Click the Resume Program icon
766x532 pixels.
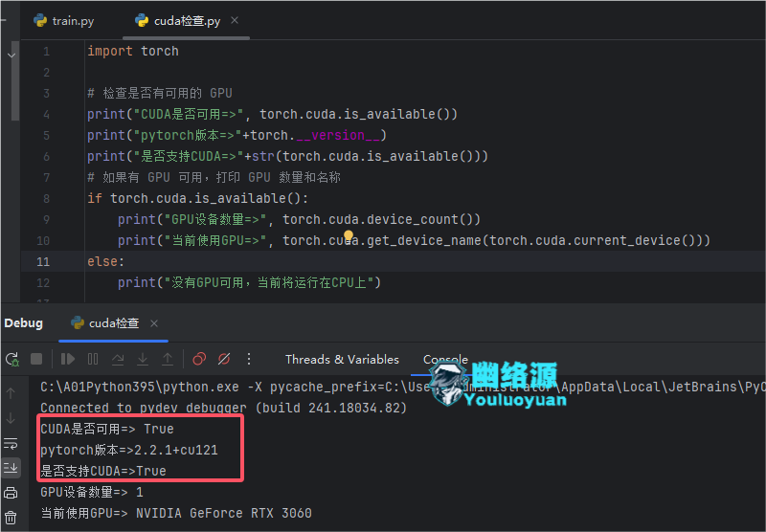coord(67,359)
